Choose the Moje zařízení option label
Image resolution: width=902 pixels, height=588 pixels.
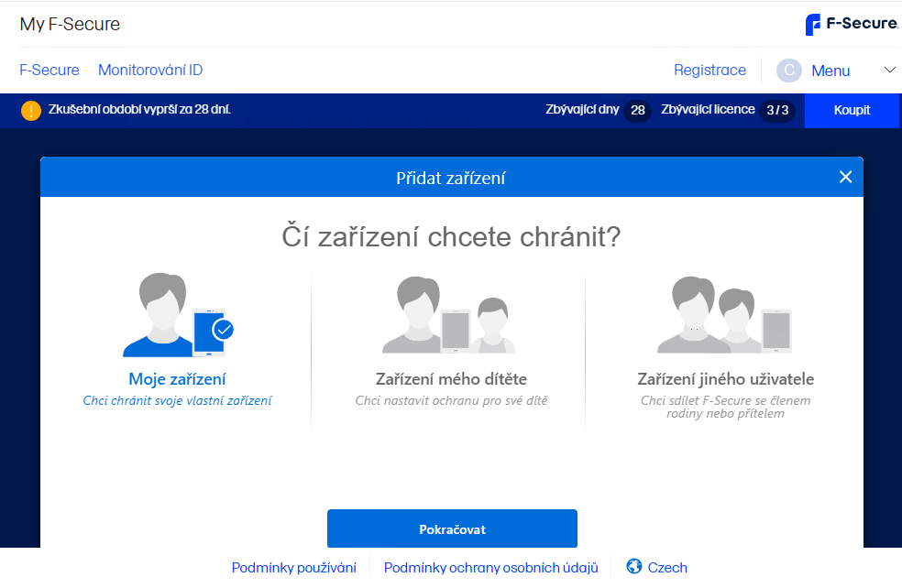coord(177,379)
